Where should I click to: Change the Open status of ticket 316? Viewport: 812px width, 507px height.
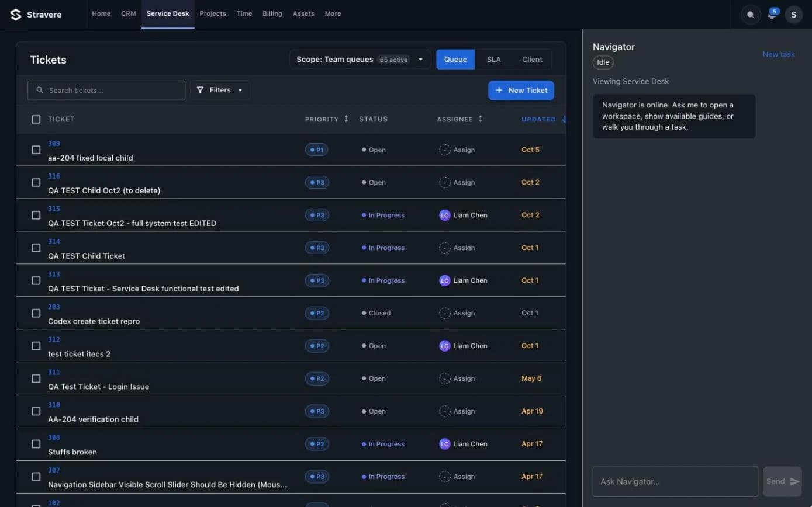(x=374, y=182)
